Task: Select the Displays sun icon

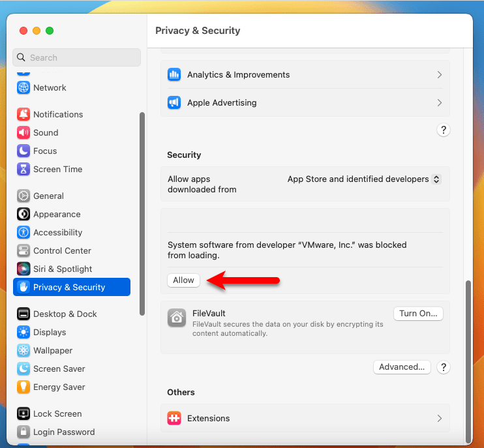Action: click(23, 332)
